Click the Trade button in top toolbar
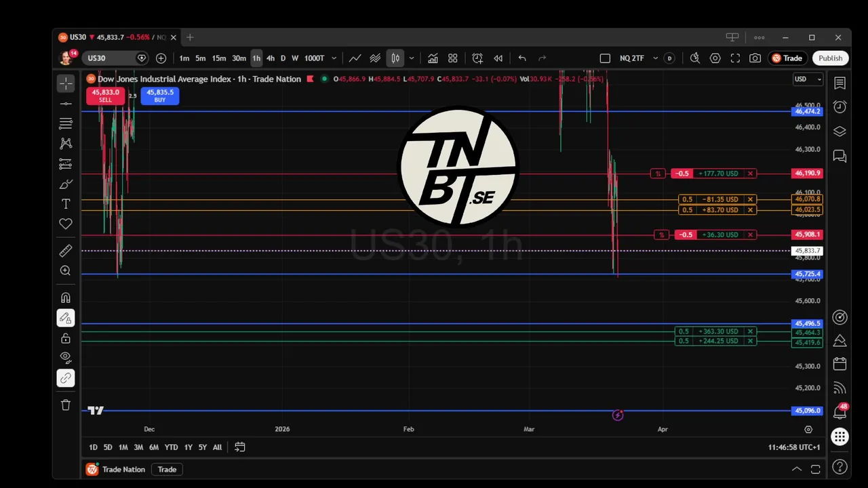Image resolution: width=868 pixels, height=488 pixels. (x=787, y=58)
